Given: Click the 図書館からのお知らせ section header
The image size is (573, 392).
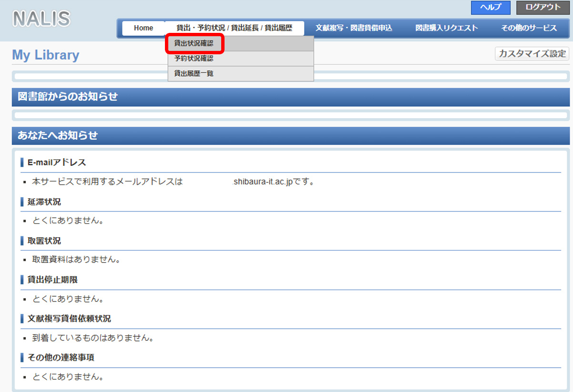Looking at the screenshot, I should click(x=68, y=97).
